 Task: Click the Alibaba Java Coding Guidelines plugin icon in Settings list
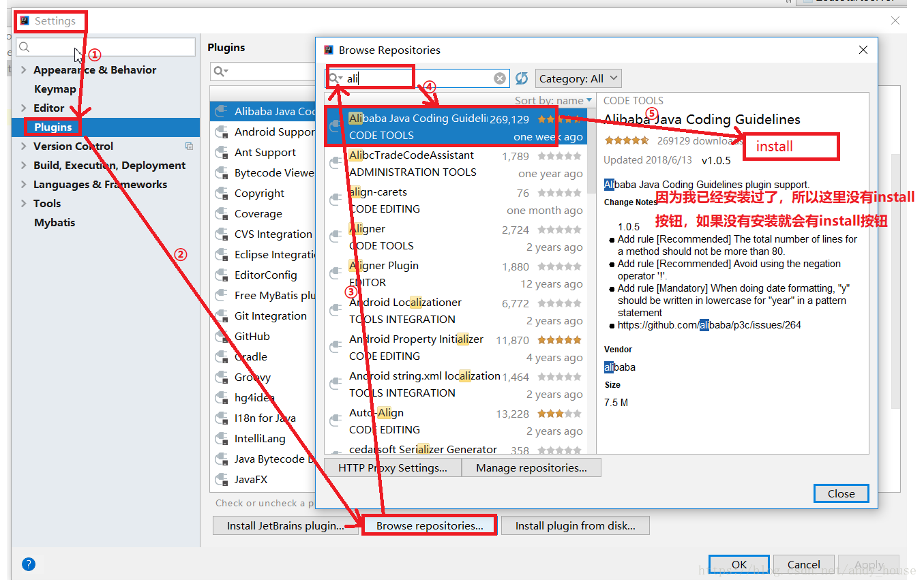[x=221, y=112]
